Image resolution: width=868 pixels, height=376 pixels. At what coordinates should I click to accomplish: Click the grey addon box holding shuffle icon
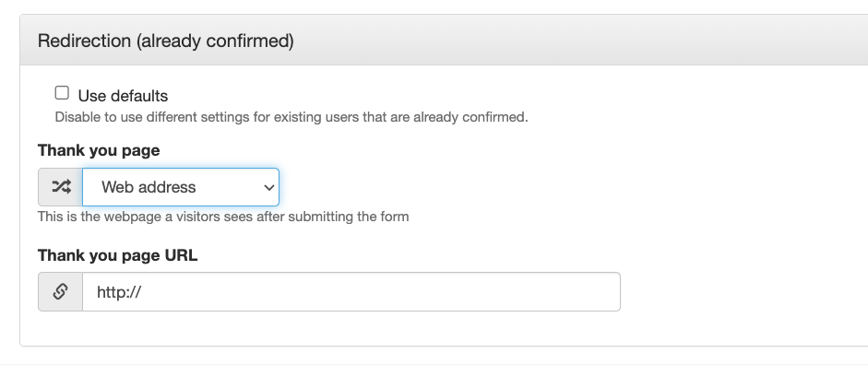tap(60, 187)
